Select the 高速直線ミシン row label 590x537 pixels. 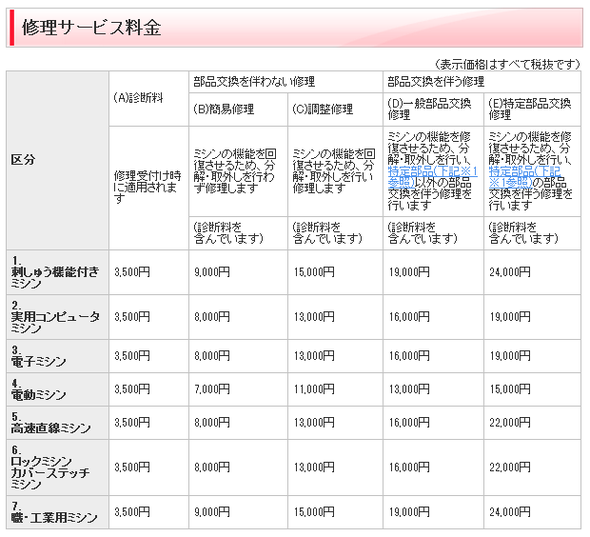(x=51, y=423)
